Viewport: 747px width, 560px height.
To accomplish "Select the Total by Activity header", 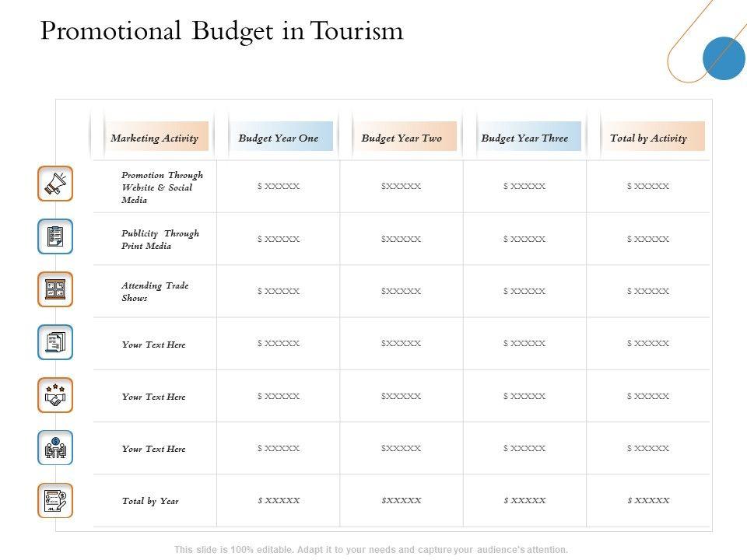I will [648, 138].
